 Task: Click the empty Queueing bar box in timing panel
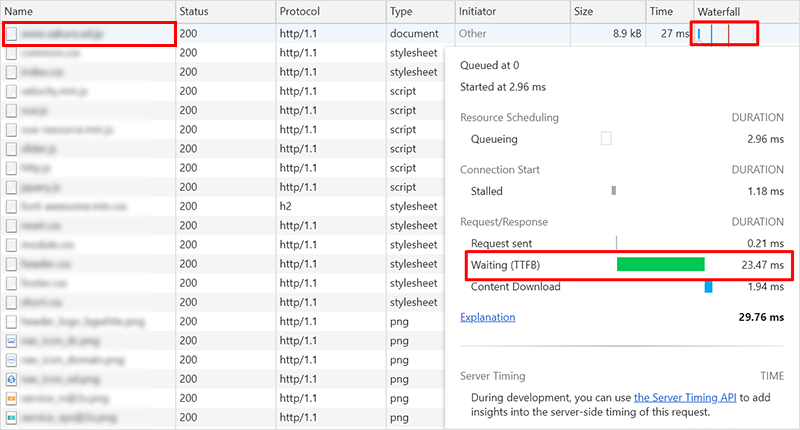(606, 139)
